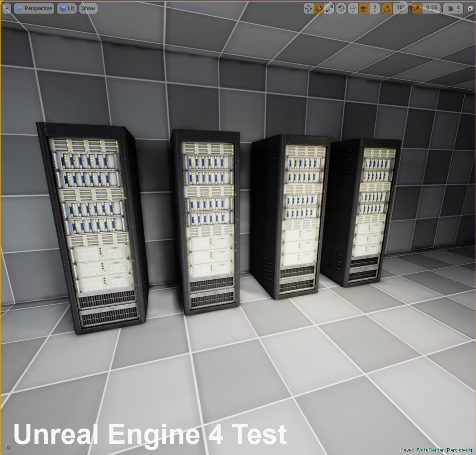This screenshot has width=476, height=455.
Task: Select the rotate transform tool
Action: click(318, 8)
